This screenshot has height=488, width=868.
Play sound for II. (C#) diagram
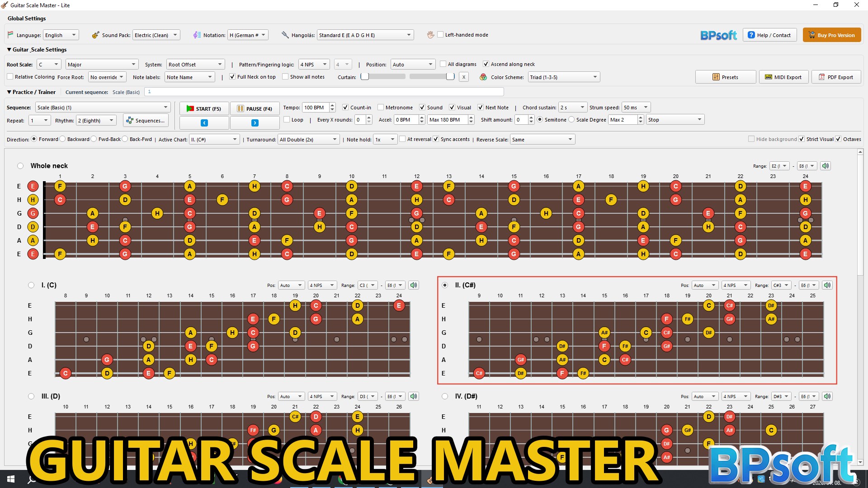[x=827, y=285]
